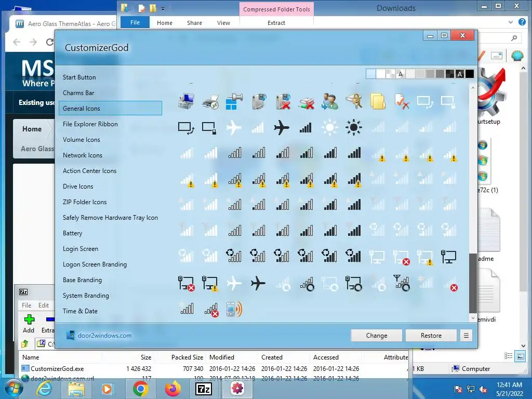
Task: Open CustomizerGod options hamburger menu
Action: tap(466, 336)
